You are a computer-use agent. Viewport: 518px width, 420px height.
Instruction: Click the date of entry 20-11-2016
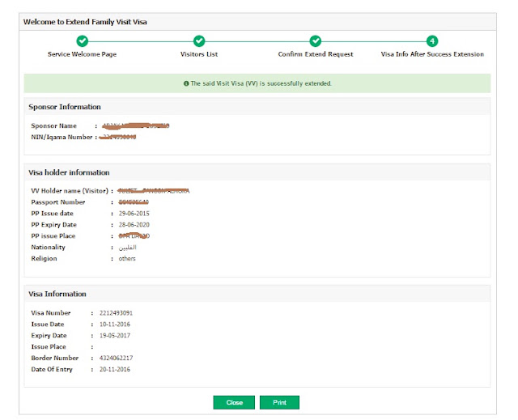pos(115,369)
